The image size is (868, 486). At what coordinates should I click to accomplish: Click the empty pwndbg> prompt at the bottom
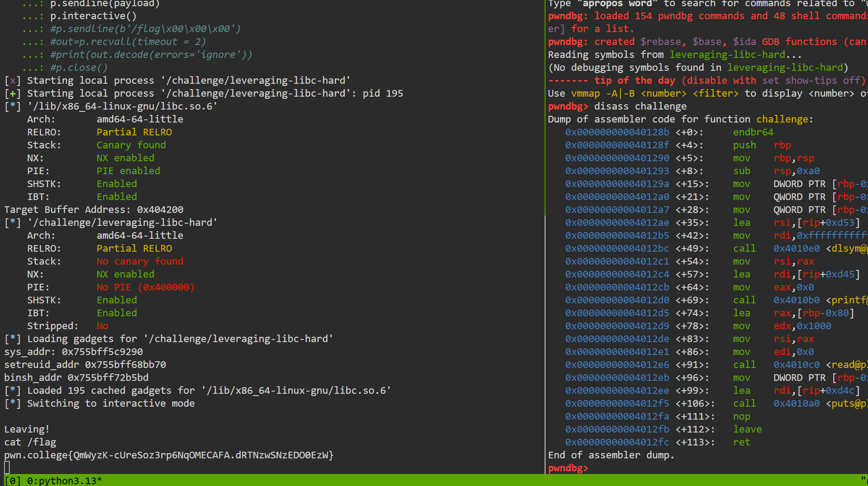point(568,468)
